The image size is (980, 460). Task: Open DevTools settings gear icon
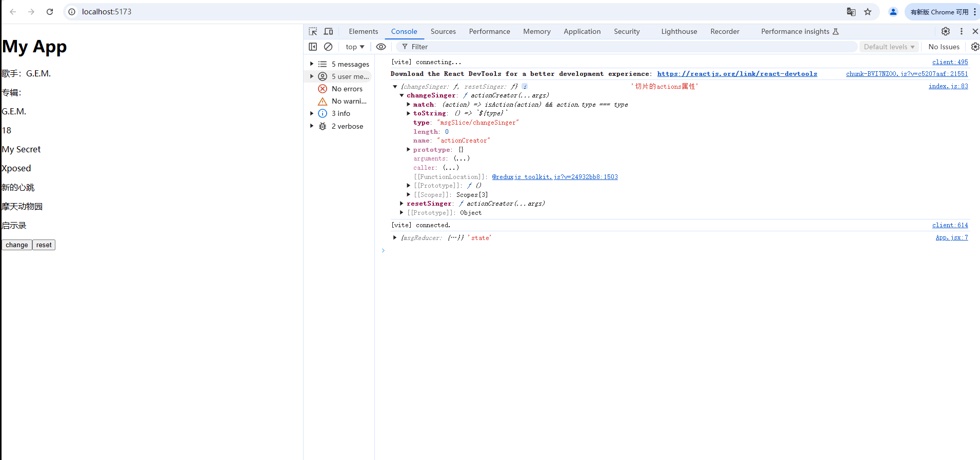tap(946, 31)
